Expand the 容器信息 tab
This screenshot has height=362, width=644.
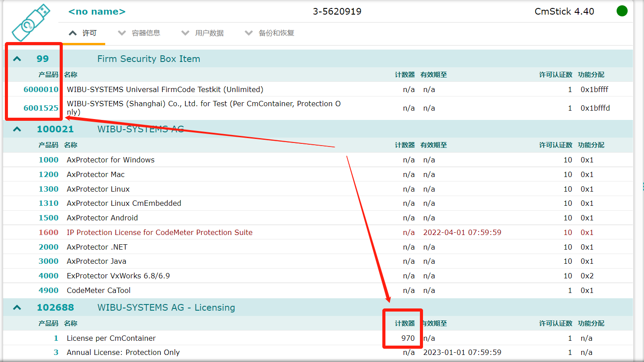coord(139,33)
